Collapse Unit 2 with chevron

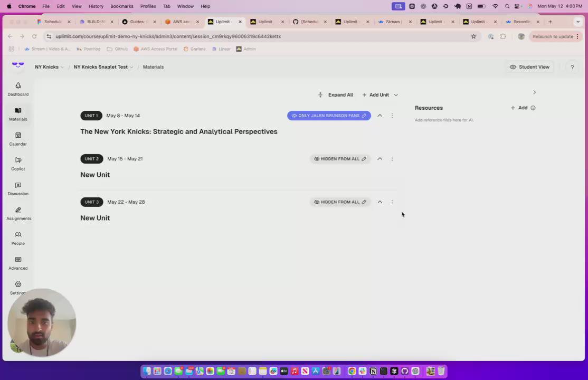(380, 159)
